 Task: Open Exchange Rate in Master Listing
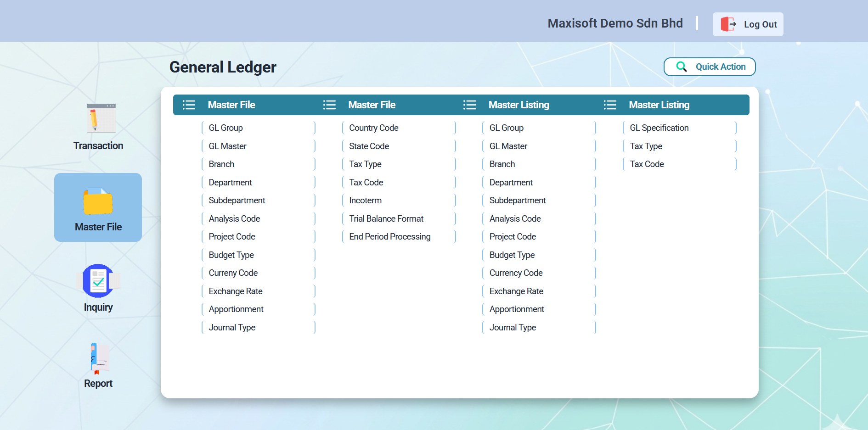[x=539, y=291]
